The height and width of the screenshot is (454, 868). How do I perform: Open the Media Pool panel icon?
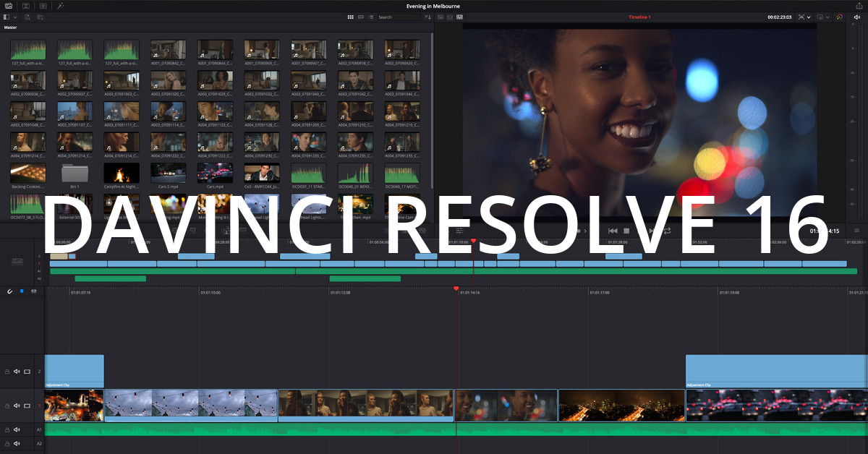[8, 6]
